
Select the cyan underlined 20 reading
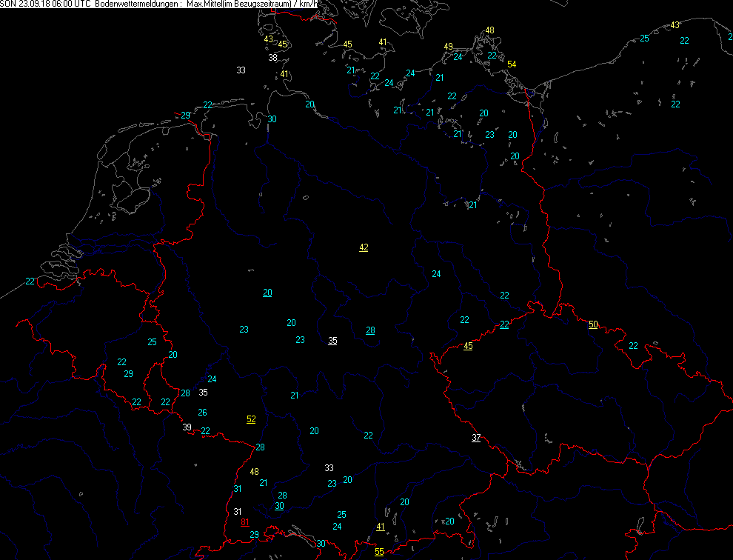coord(267,293)
